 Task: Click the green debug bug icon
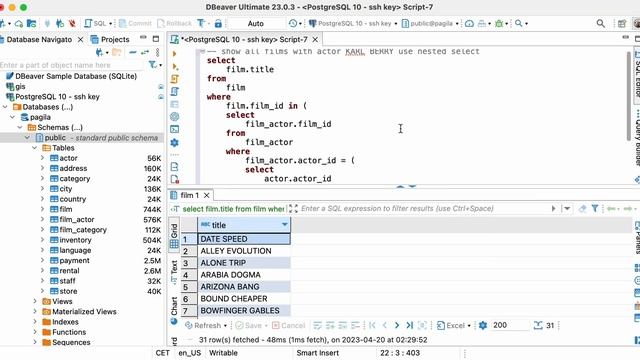click(499, 23)
